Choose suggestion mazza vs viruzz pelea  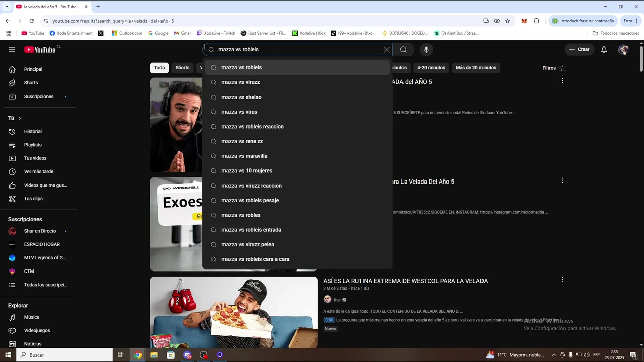point(297,244)
